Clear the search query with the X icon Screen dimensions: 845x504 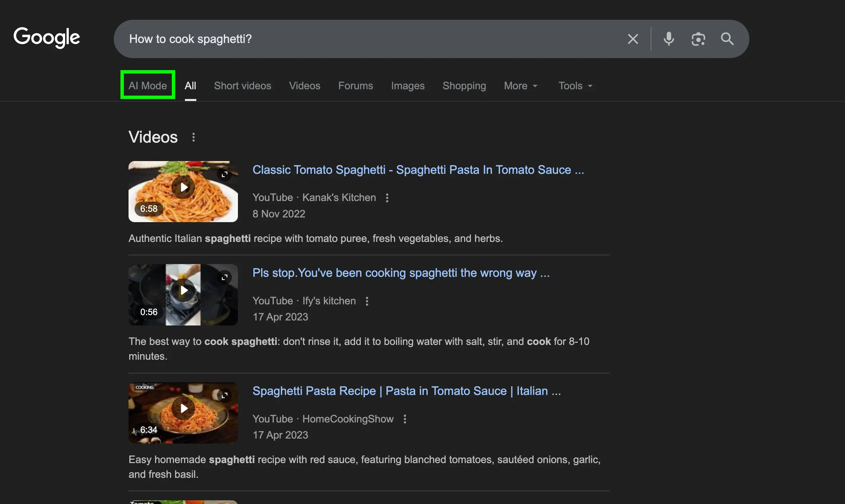click(633, 39)
